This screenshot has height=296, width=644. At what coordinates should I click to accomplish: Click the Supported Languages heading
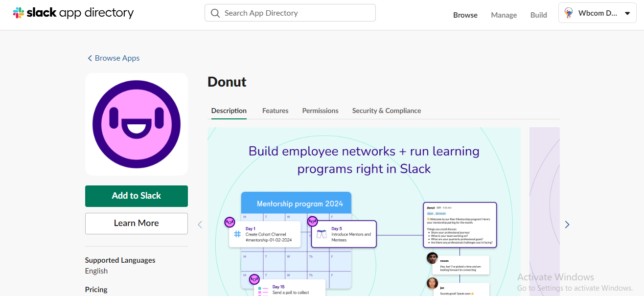click(120, 260)
